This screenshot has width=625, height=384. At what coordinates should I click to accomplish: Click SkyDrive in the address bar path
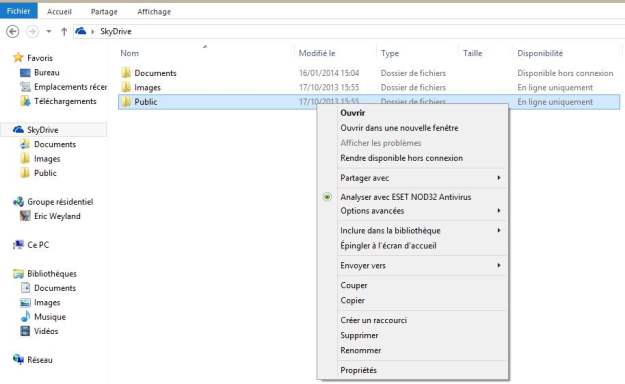(116, 32)
